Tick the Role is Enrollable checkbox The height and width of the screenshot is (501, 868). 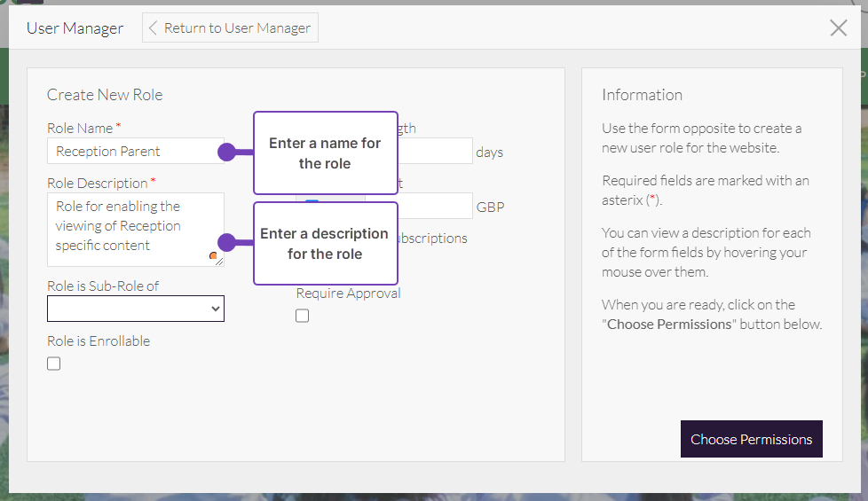pyautogui.click(x=54, y=364)
